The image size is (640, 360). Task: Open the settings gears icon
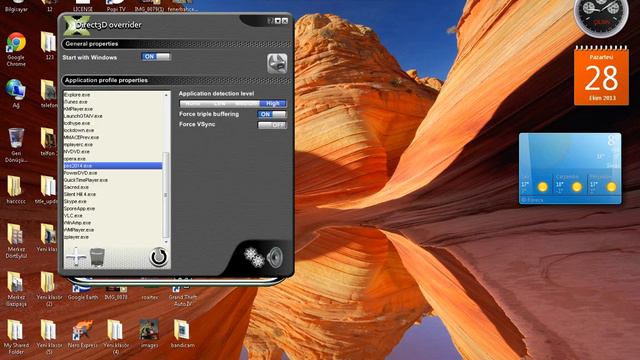tap(254, 257)
